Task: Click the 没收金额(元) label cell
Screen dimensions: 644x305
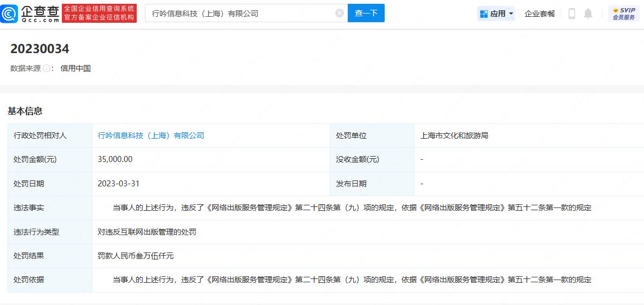Action: point(373,159)
